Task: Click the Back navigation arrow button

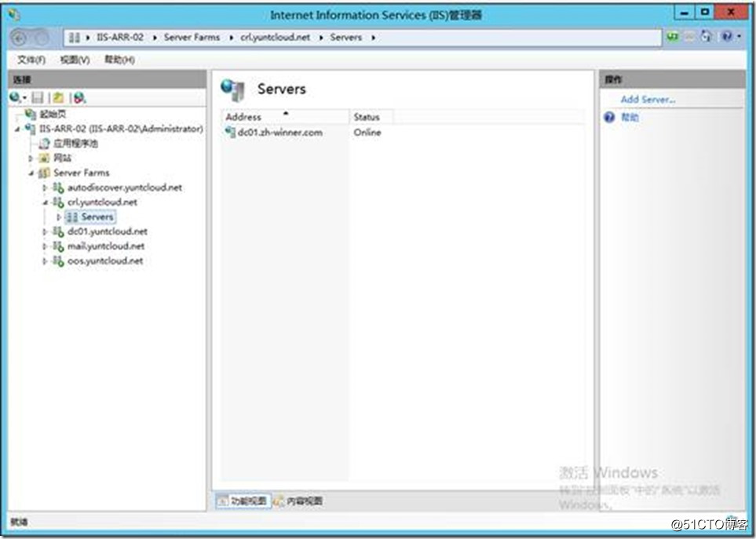Action: pyautogui.click(x=19, y=38)
